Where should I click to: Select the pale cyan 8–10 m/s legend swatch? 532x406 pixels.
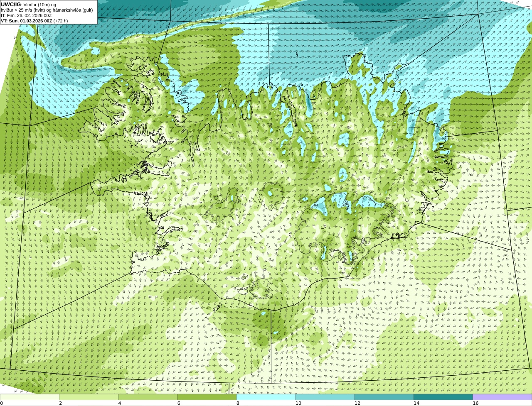[266, 397]
